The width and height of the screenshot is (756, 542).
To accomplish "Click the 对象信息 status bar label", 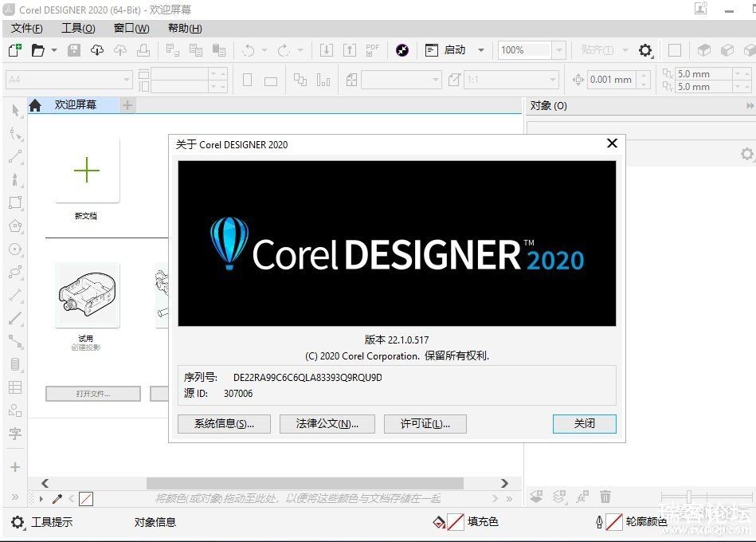I will click(x=155, y=522).
